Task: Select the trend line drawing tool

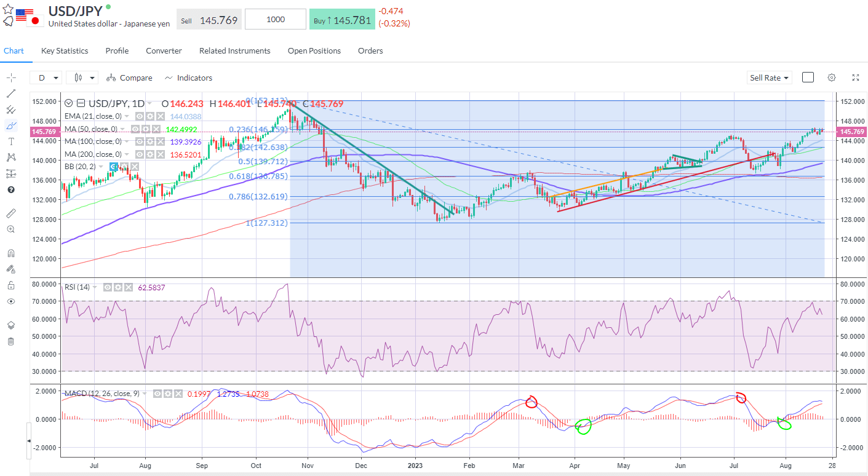Action: [10, 93]
